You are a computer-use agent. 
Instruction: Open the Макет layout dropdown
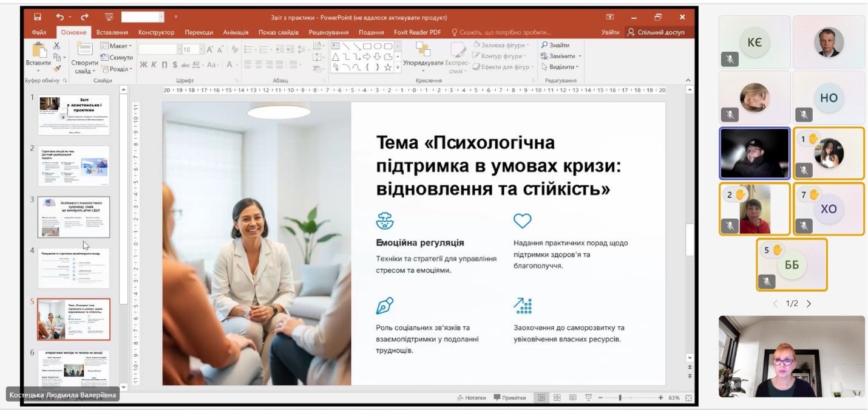click(116, 46)
